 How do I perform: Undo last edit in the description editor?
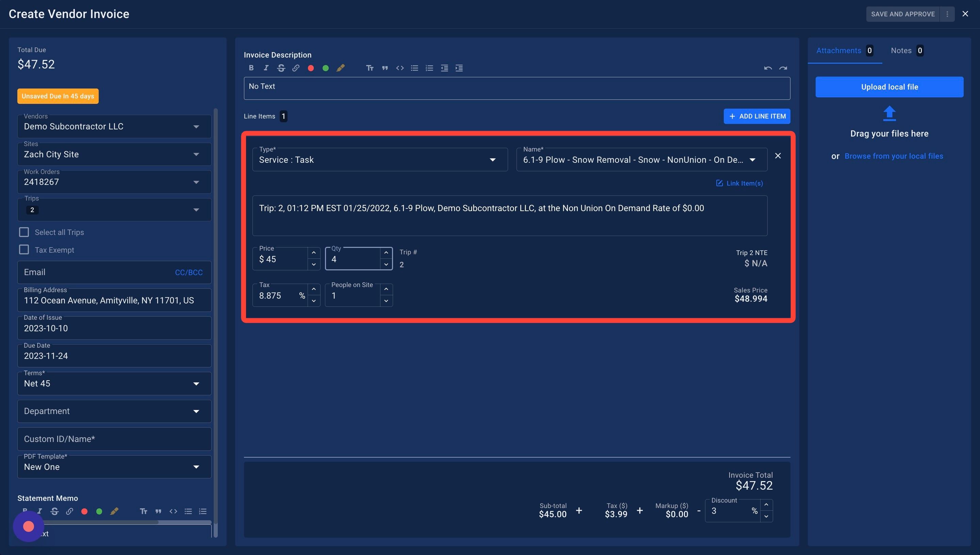(x=768, y=68)
